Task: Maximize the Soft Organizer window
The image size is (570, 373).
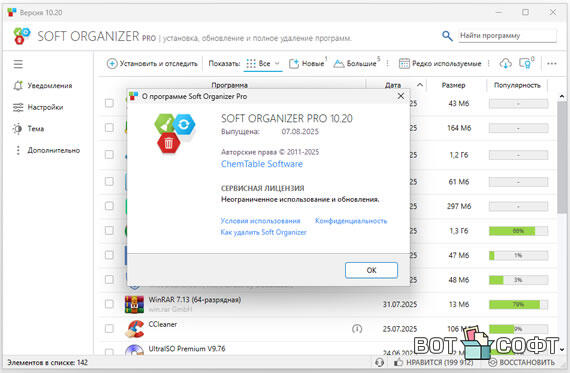Action: tap(525, 12)
